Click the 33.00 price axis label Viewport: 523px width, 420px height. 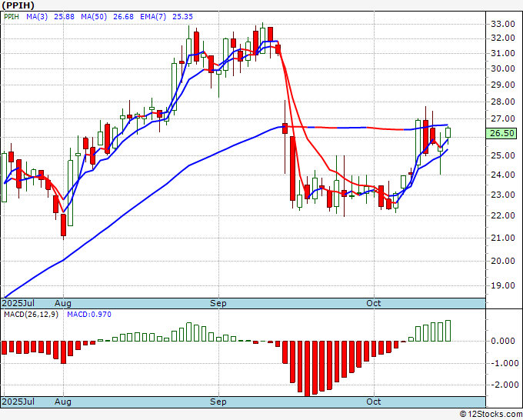click(503, 24)
